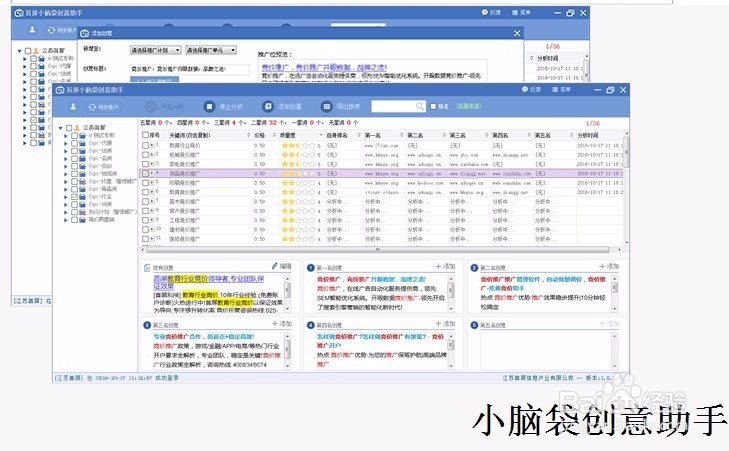The image size is (729, 451).
Task: Click the blue preview ad title link in dialog
Action: tap(324, 67)
